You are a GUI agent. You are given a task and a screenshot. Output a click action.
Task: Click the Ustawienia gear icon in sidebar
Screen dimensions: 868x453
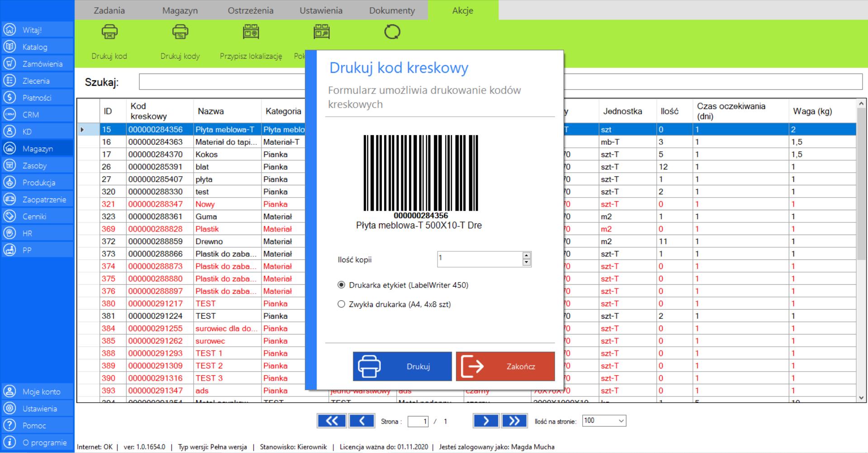(x=9, y=408)
